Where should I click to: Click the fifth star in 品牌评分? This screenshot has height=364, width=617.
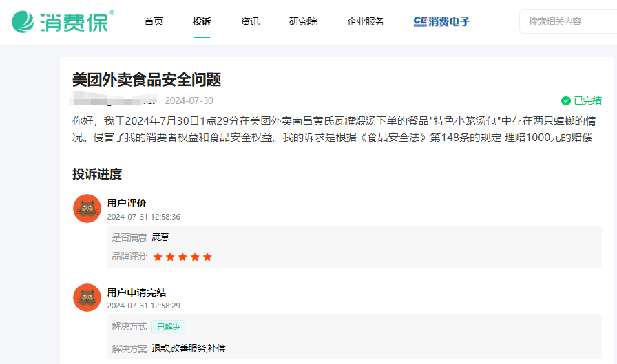(208, 257)
